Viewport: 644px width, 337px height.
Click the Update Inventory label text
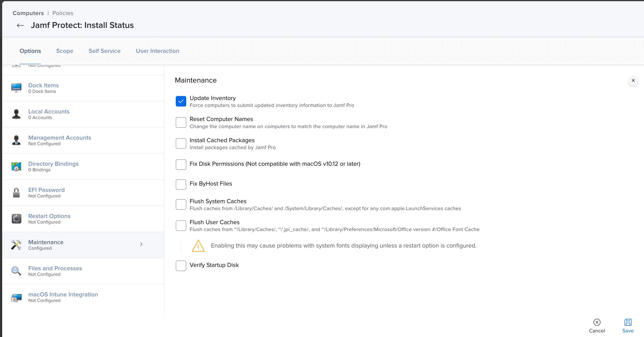[213, 98]
